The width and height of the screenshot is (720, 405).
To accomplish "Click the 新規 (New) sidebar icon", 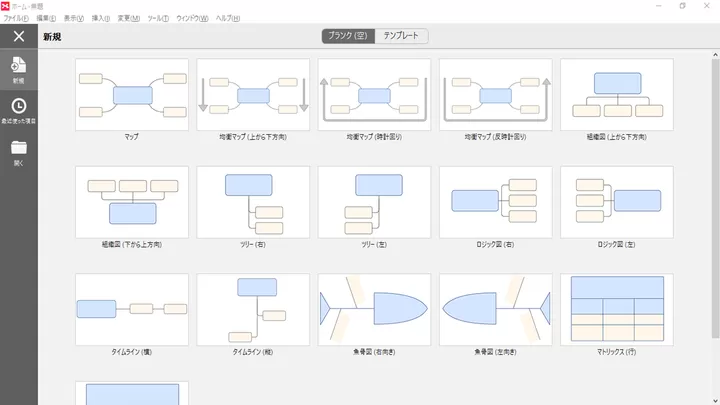I will pos(18,69).
